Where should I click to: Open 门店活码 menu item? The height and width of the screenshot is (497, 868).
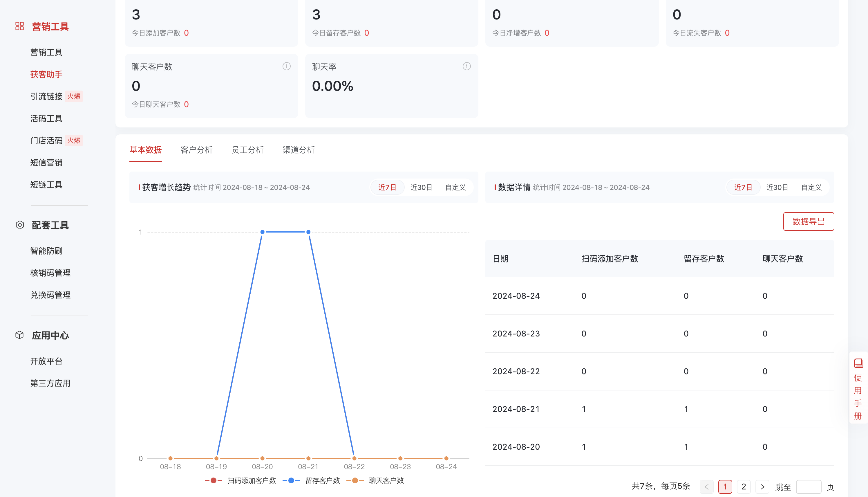tap(46, 140)
